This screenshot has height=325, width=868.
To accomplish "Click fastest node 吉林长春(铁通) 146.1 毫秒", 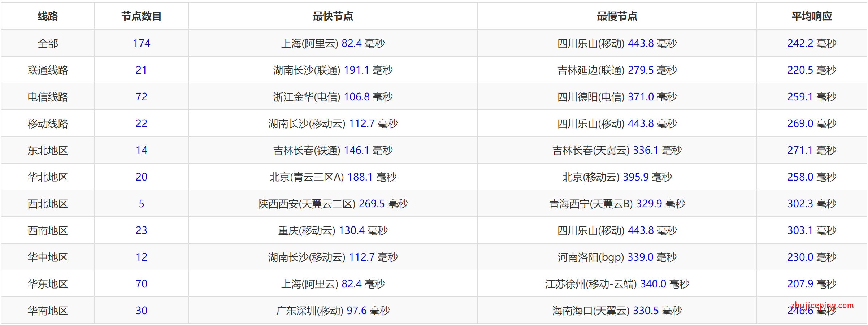I will point(333,150).
